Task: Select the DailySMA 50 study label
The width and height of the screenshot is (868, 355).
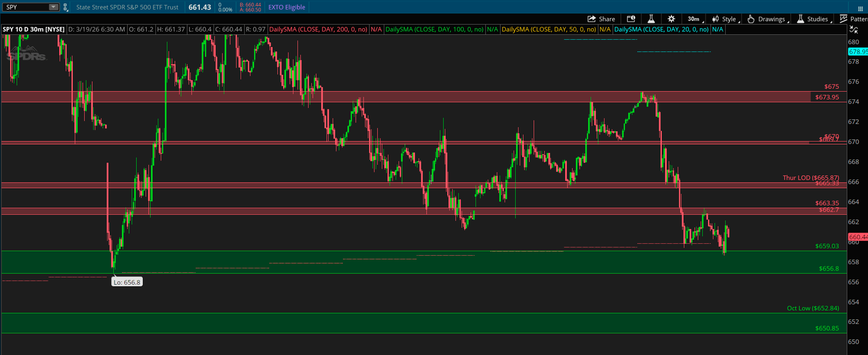Action: coord(549,29)
